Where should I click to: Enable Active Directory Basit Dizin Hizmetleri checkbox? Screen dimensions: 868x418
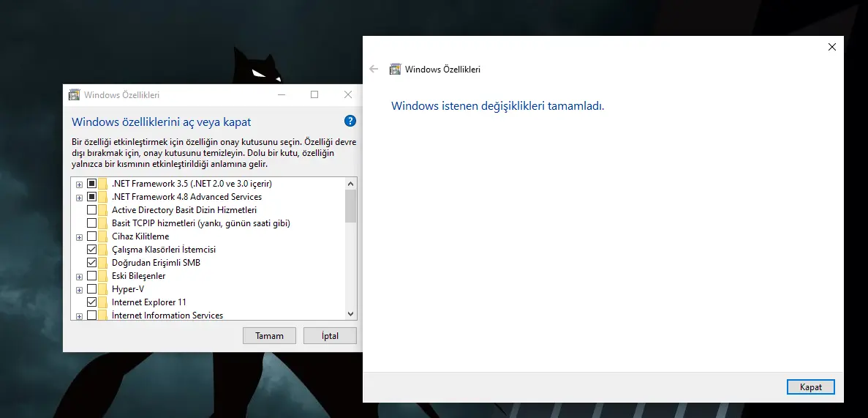pyautogui.click(x=92, y=209)
